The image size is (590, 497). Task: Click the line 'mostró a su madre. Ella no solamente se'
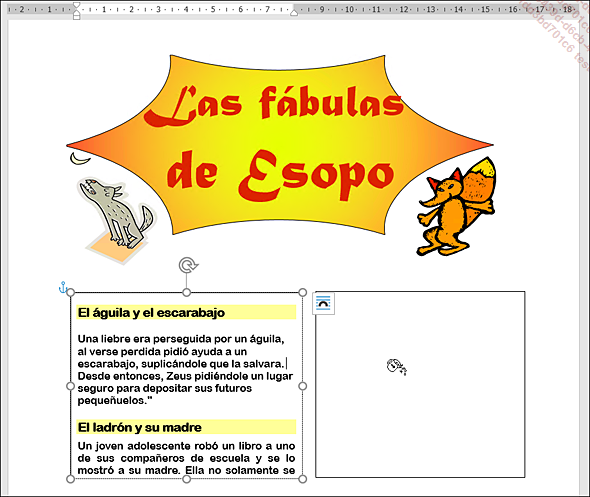coord(186,470)
